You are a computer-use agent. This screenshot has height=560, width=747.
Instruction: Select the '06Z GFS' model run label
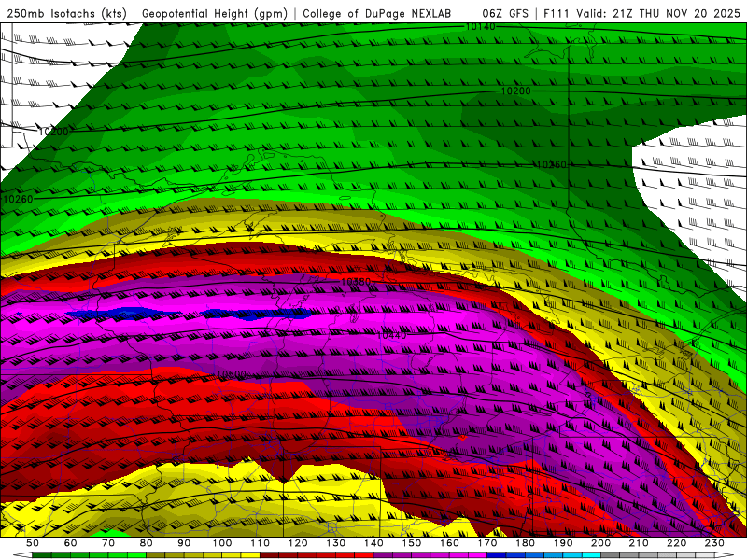[x=505, y=13]
